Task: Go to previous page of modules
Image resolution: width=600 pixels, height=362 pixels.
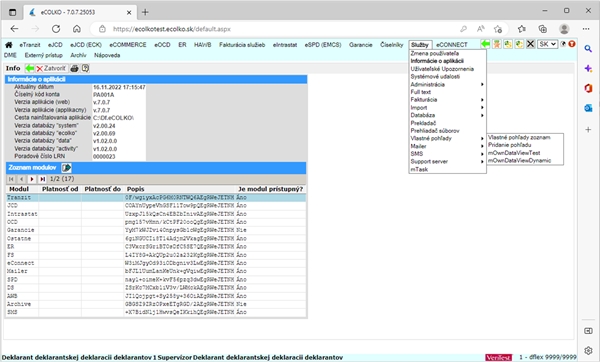Action: (21, 179)
